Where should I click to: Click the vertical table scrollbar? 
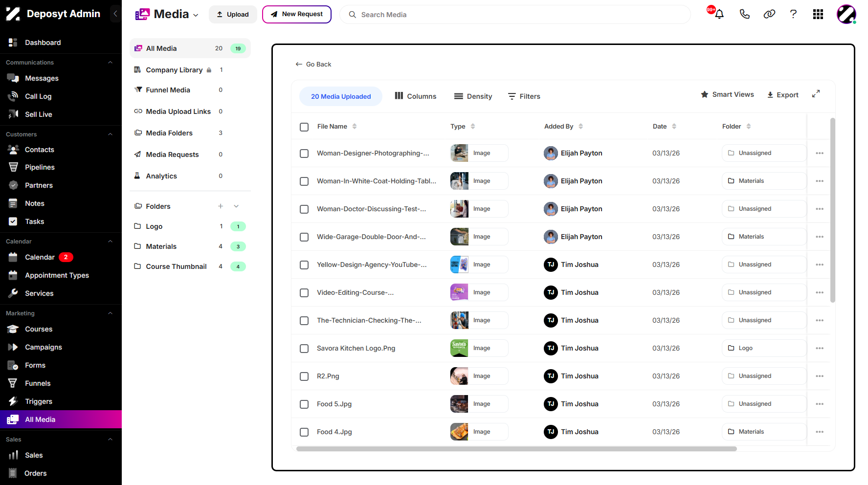coord(832,210)
